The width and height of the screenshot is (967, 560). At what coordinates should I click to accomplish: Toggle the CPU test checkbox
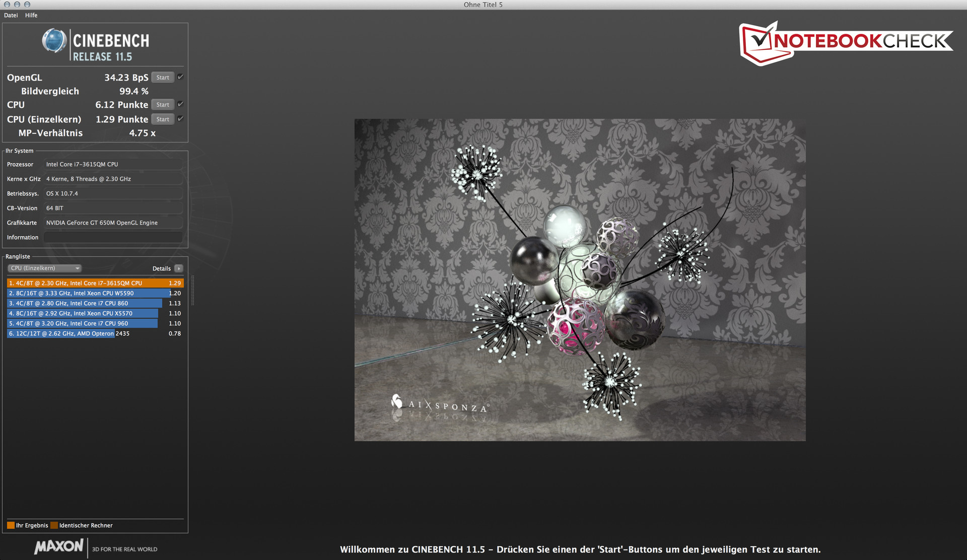180,104
